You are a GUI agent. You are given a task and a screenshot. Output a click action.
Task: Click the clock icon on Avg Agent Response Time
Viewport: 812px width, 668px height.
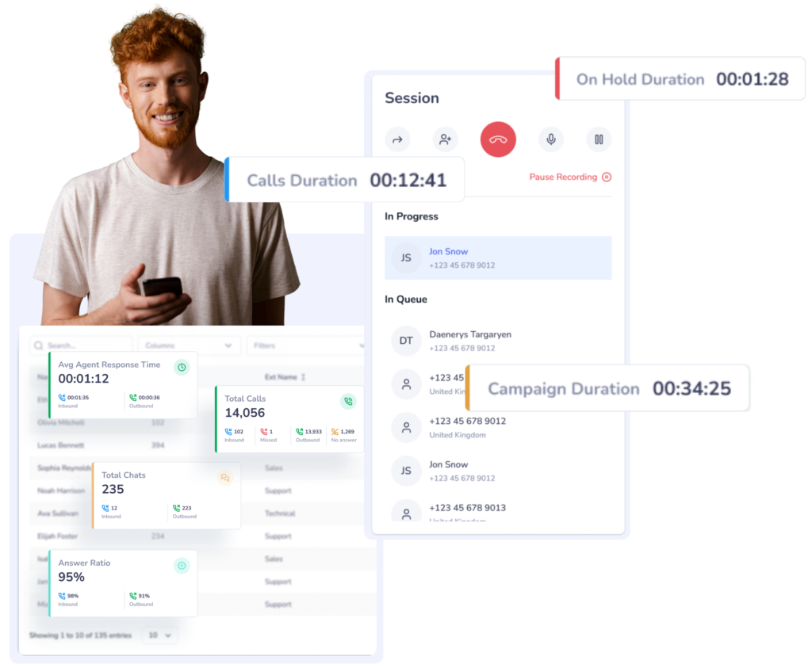[x=182, y=367]
